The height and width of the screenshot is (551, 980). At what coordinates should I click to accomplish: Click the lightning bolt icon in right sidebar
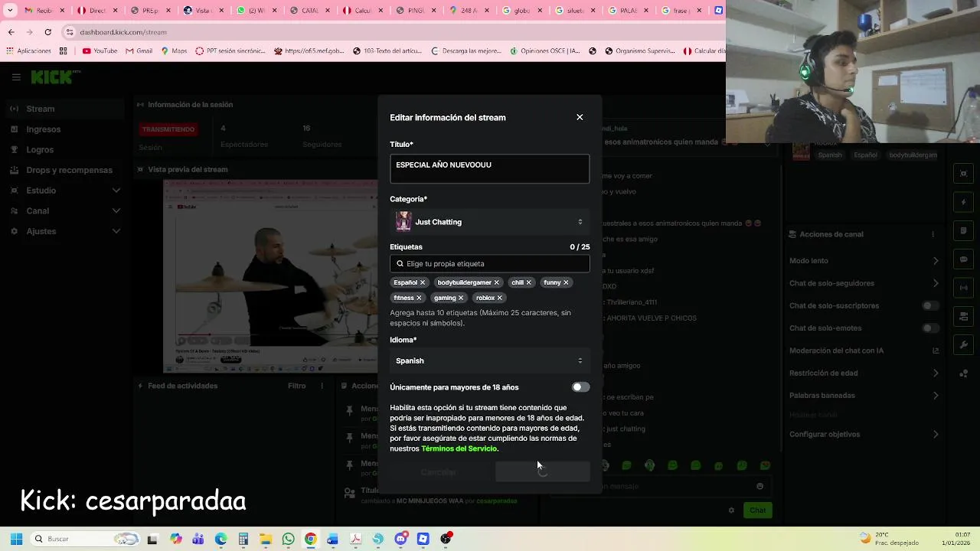[964, 202]
